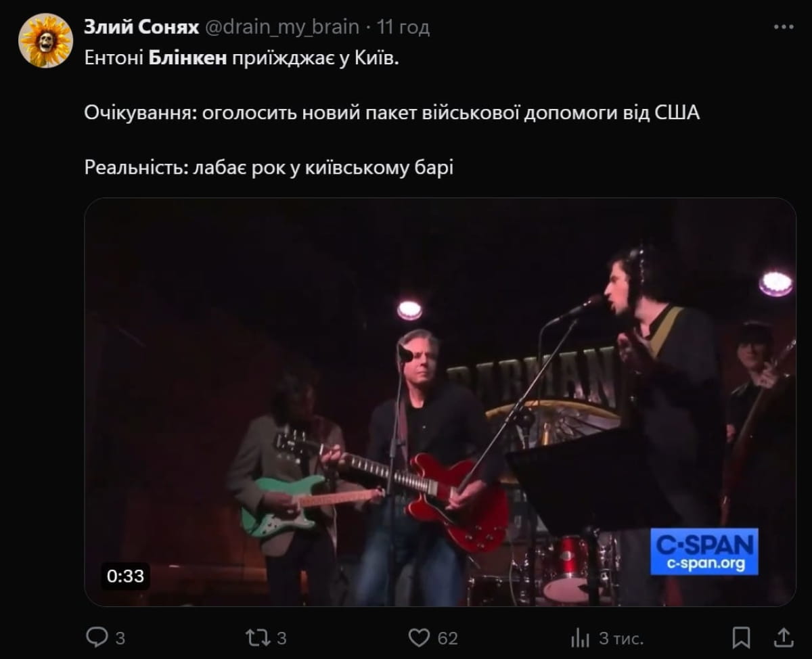The image size is (812, 659).
Task: Open the three-dot more options menu
Action: pos(783,27)
